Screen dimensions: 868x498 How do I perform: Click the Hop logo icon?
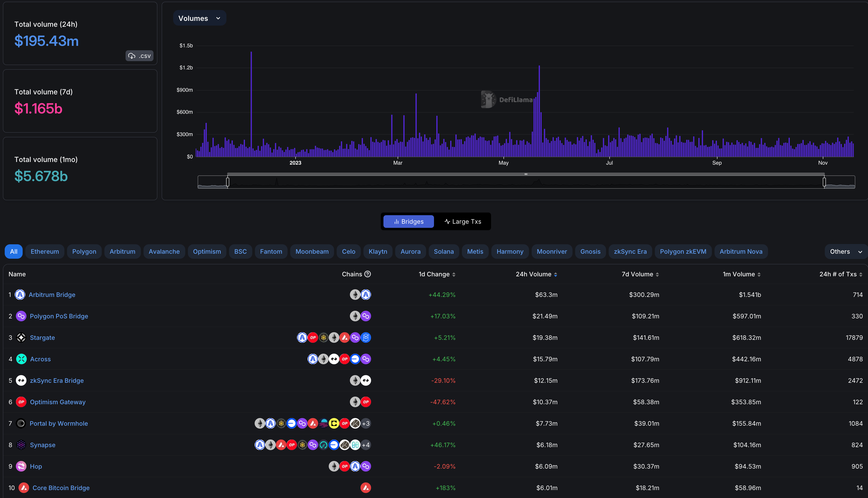coord(21,466)
